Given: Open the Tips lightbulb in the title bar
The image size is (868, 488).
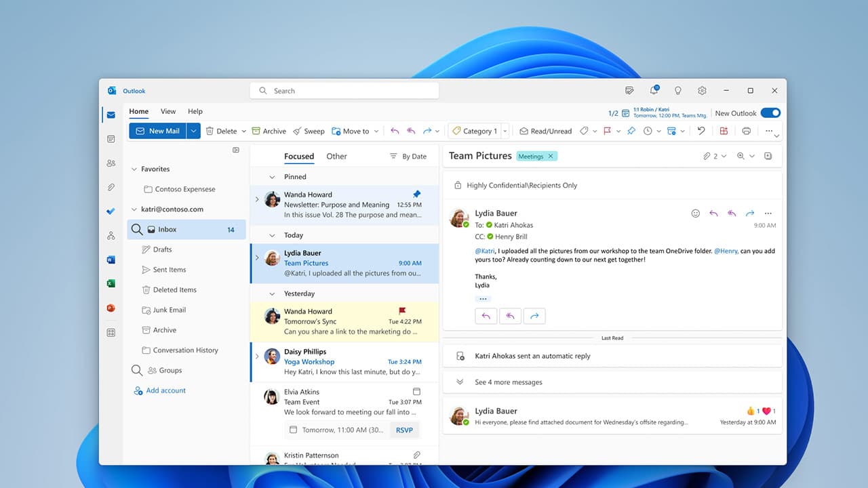Looking at the screenshot, I should click(x=677, y=90).
